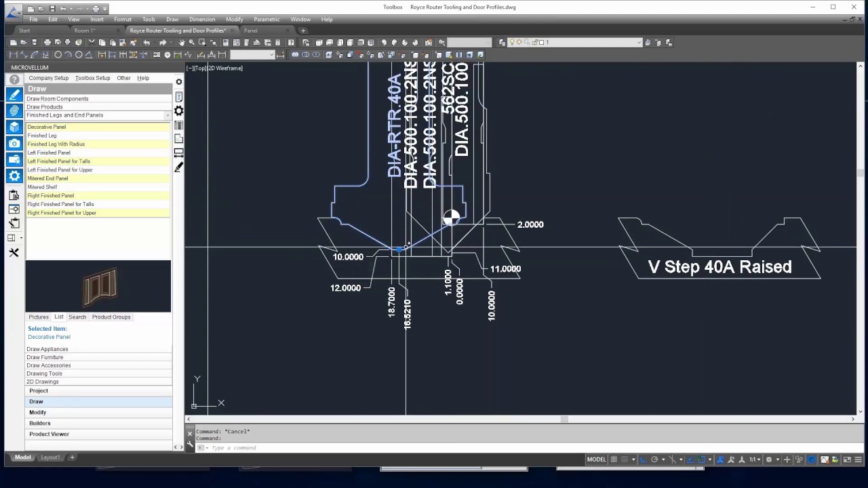This screenshot has height=488, width=868.
Task: Select the Circle draw tool
Action: tap(58, 55)
